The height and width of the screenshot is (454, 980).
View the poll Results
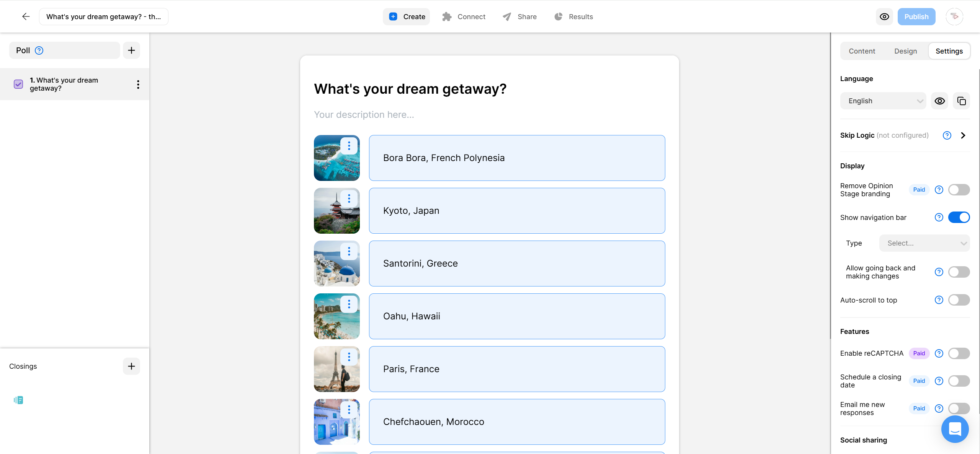573,16
